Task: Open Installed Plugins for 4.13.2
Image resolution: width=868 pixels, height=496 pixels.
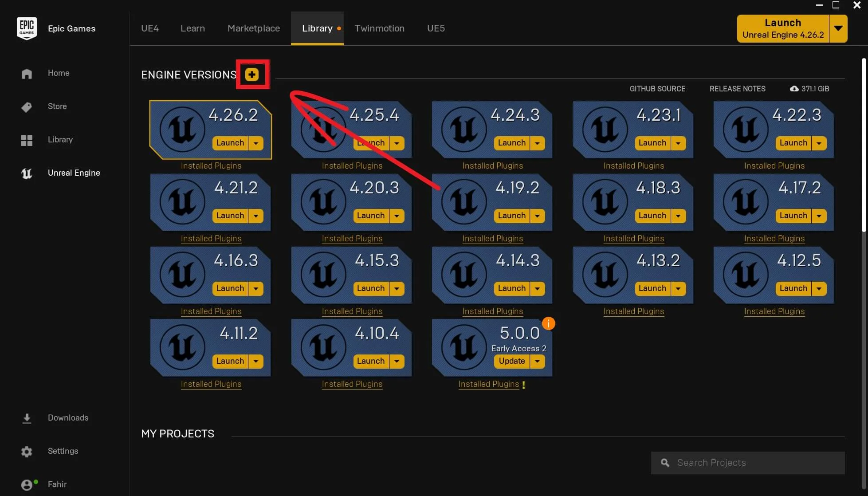Action: [x=634, y=311]
